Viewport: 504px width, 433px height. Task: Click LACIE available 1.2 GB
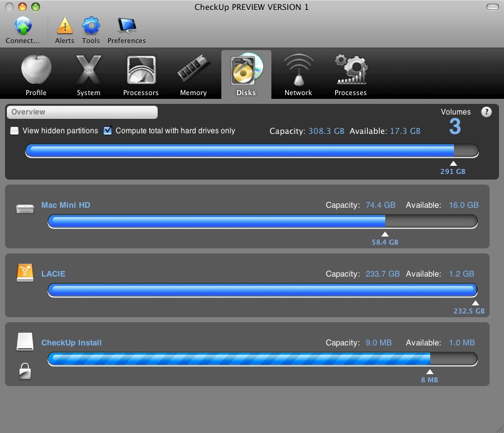pyautogui.click(x=461, y=274)
